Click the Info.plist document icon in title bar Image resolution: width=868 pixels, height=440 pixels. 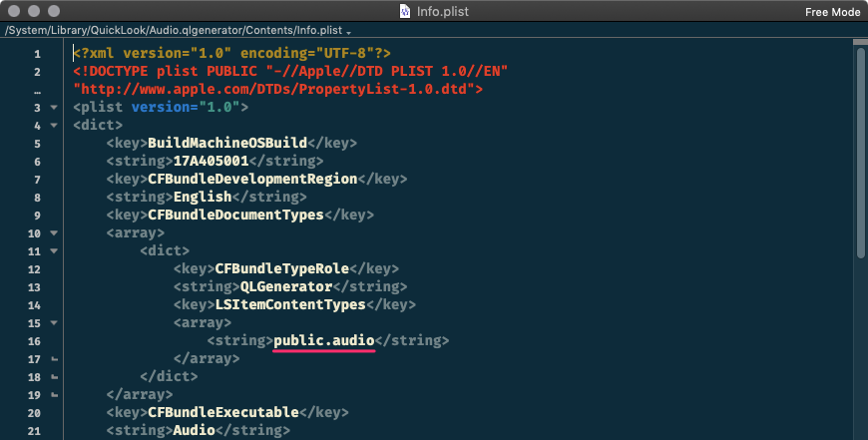pos(406,12)
